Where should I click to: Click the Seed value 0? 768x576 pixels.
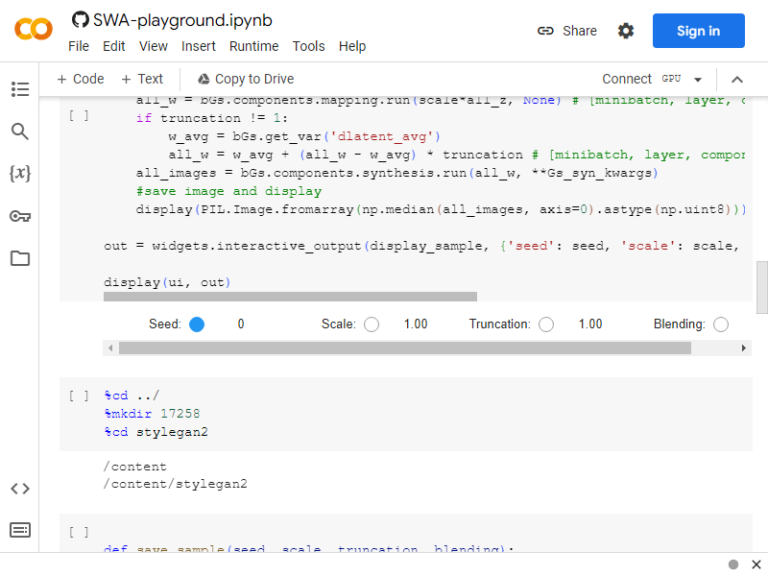[240, 324]
